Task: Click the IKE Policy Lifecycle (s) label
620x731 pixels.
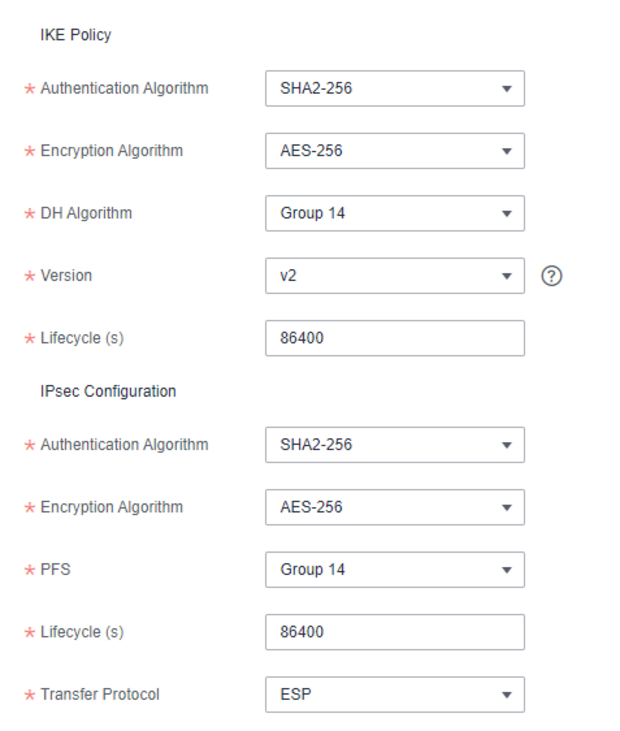Action: tap(82, 338)
